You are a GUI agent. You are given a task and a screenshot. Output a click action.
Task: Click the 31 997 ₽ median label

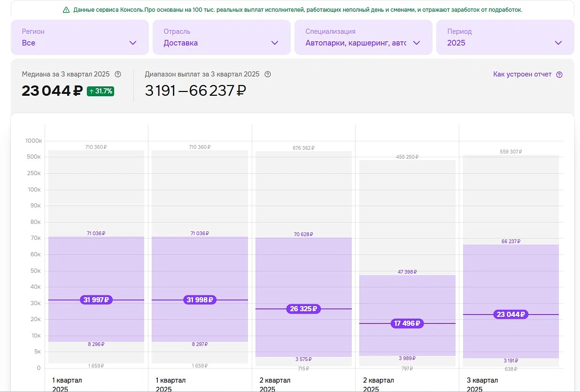[x=96, y=300]
